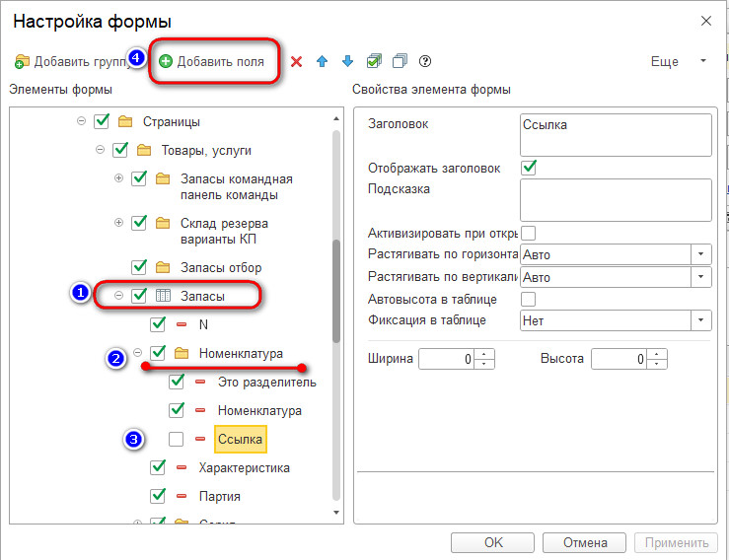Click the N field red dash icon

(x=182, y=324)
